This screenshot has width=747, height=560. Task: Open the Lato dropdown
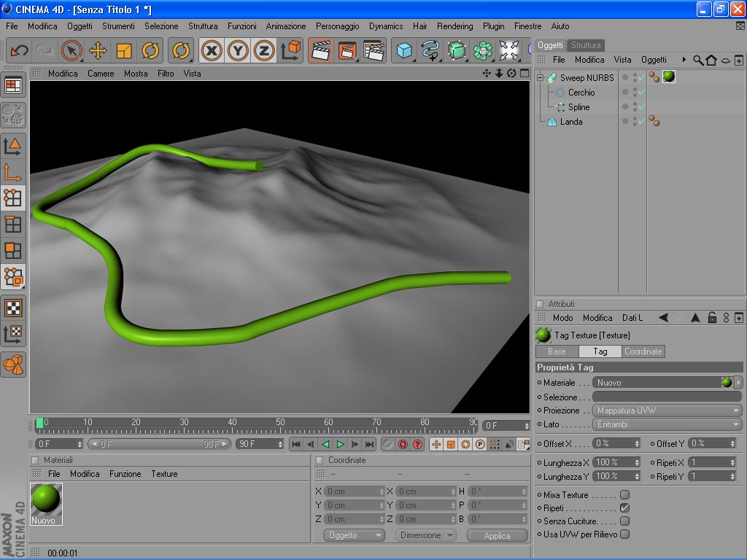(x=667, y=424)
